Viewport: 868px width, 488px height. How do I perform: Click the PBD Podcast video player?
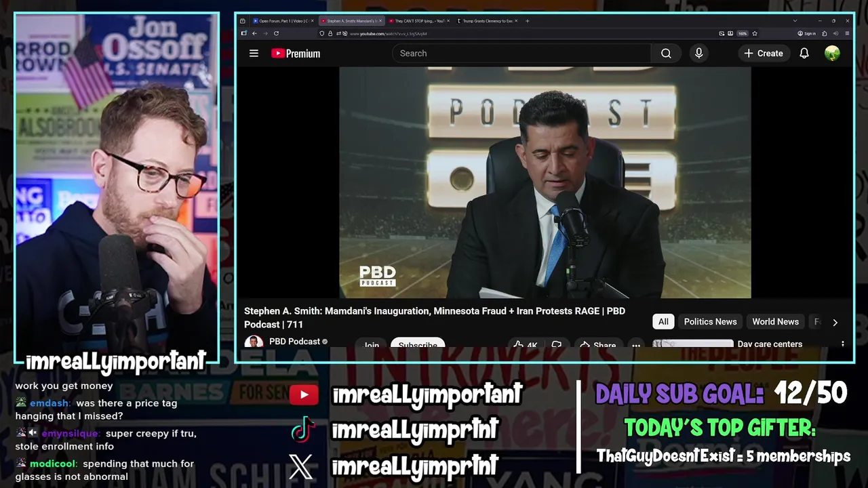(x=545, y=182)
